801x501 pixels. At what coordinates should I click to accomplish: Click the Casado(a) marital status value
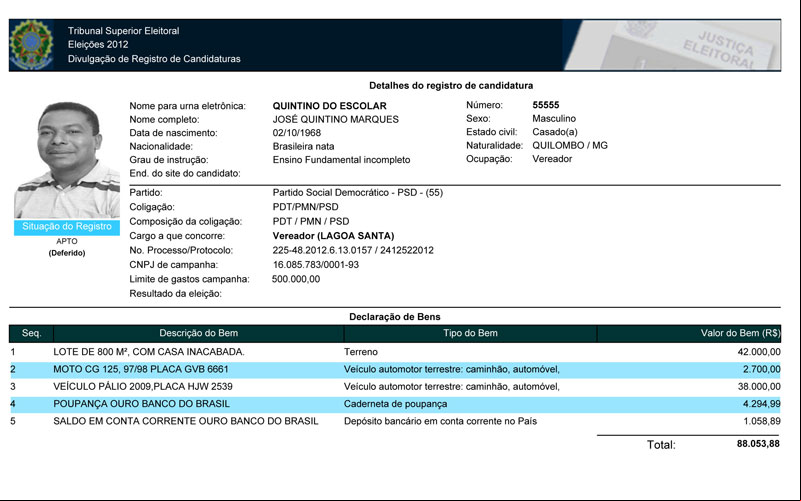point(555,132)
